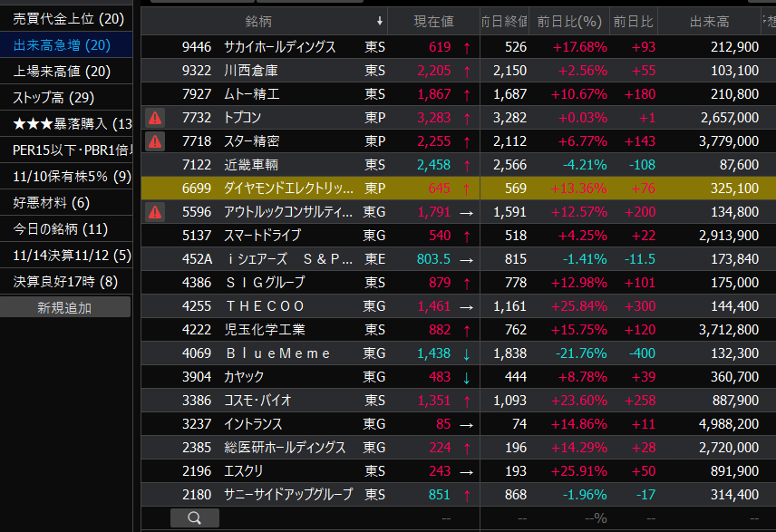Click the up arrow in サカイホールディングス row
This screenshot has height=532, width=776.
(466, 47)
